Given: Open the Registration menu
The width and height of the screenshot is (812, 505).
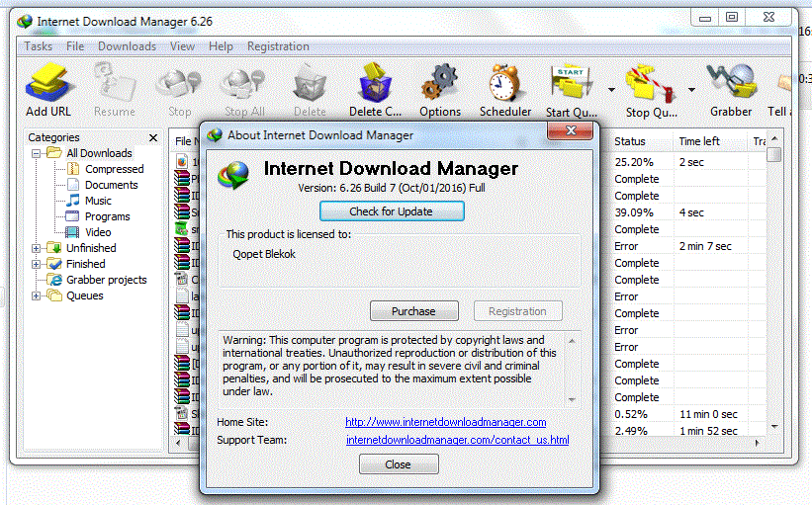Looking at the screenshot, I should coord(278,46).
